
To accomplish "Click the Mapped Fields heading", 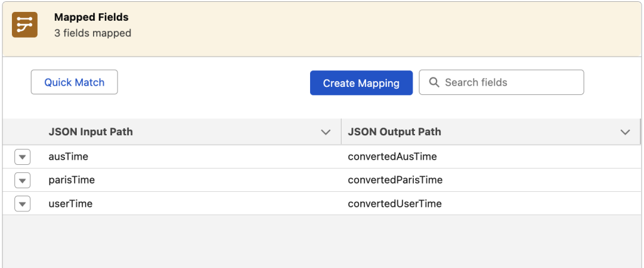I will [x=91, y=17].
